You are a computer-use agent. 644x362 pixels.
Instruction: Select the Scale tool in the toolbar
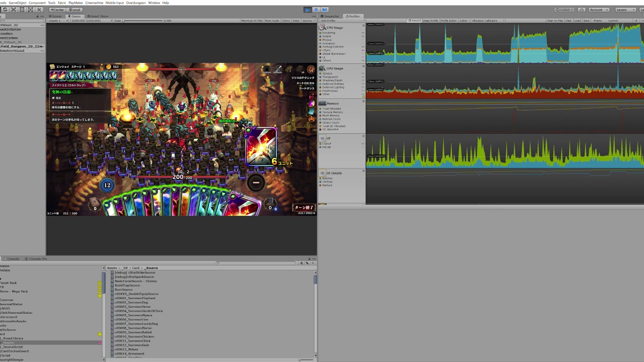tap(14, 10)
